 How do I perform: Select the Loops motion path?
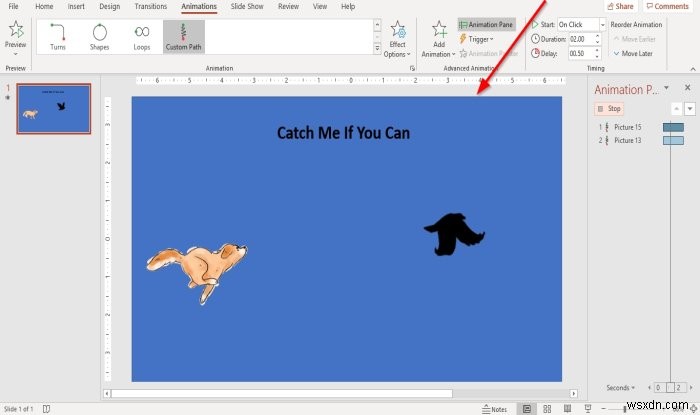tap(142, 37)
